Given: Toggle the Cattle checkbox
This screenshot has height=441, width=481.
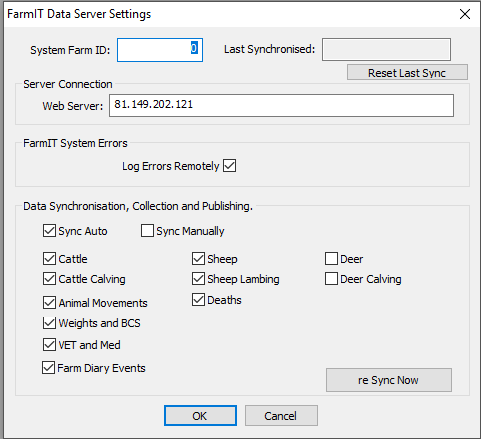Looking at the screenshot, I should [x=49, y=259].
